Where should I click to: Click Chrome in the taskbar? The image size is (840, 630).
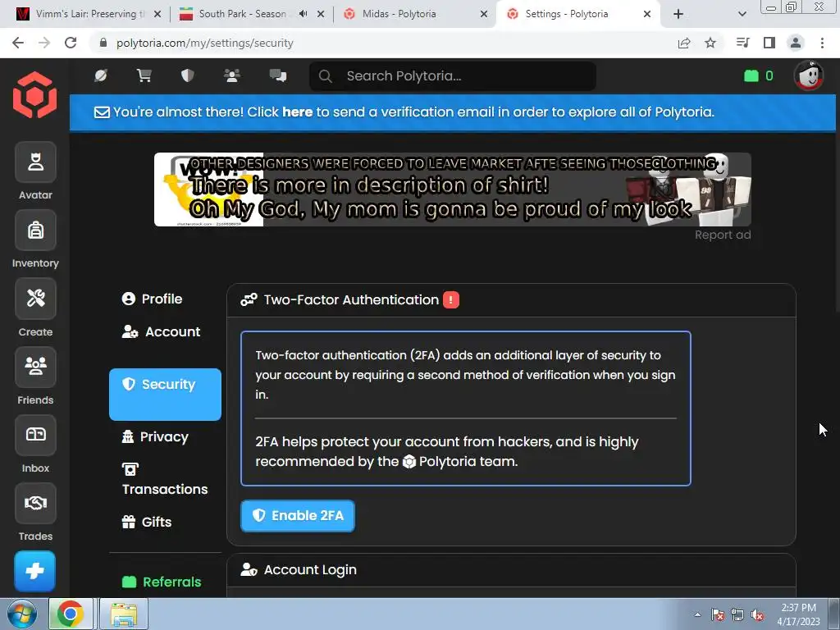(x=71, y=614)
